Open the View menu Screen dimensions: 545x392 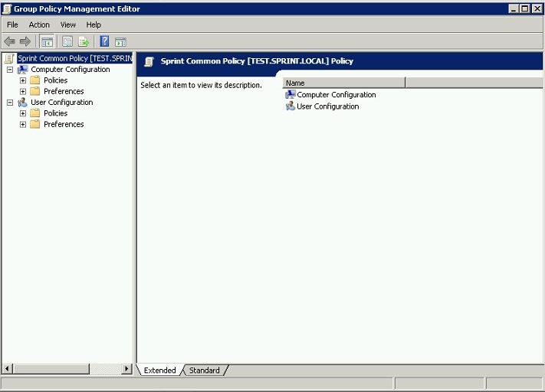pos(67,24)
